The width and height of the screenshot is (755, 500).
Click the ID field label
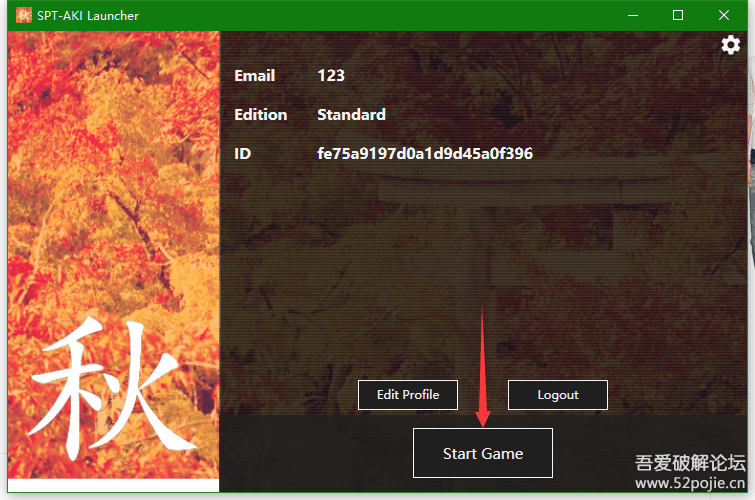click(243, 154)
